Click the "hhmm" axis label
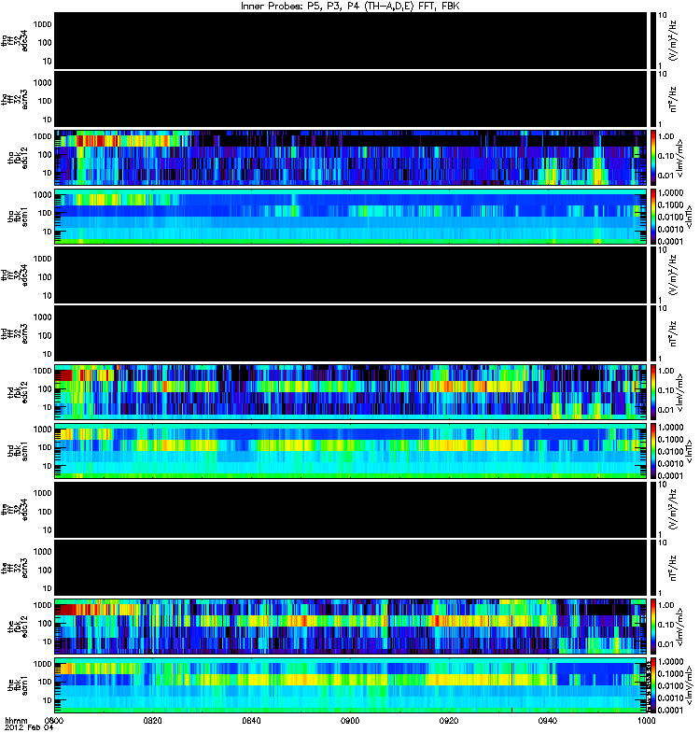Viewport: 700px width, 747px height. (x=16, y=721)
